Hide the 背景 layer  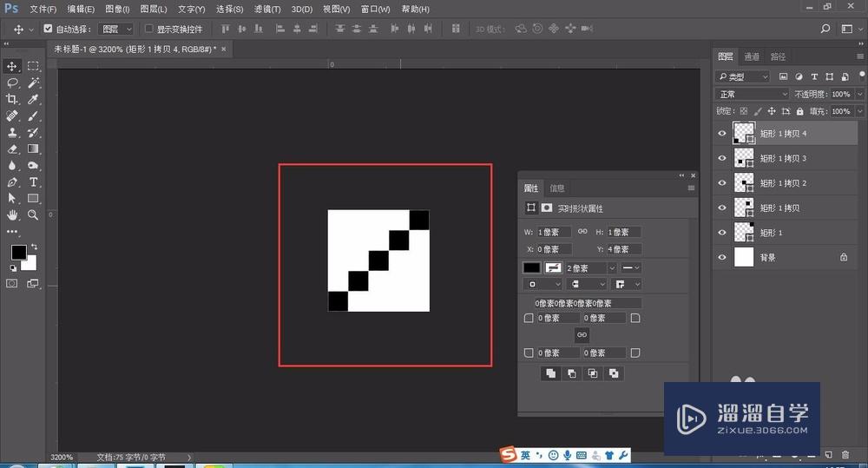(x=721, y=257)
